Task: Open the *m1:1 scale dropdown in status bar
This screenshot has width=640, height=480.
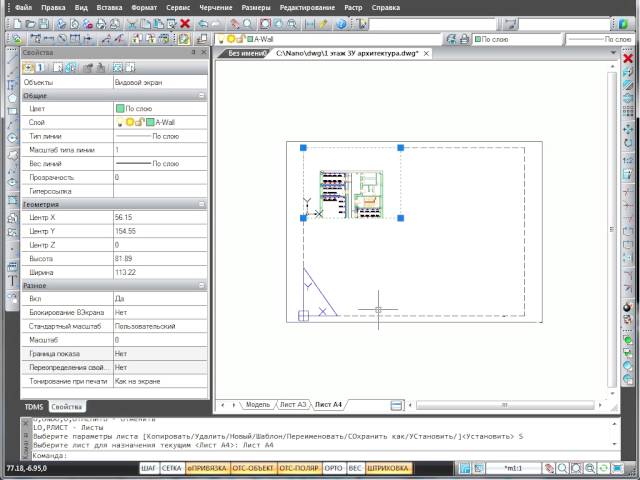Action: tap(513, 468)
